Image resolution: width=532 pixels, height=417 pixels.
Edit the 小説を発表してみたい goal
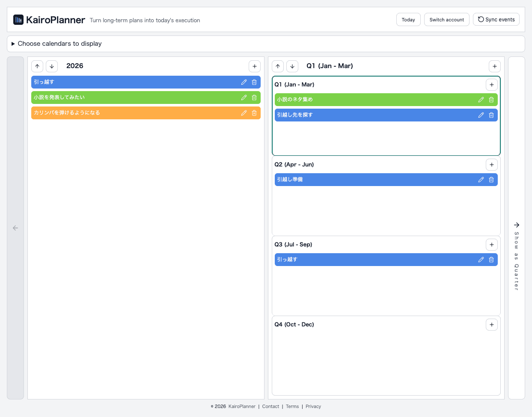pyautogui.click(x=244, y=98)
